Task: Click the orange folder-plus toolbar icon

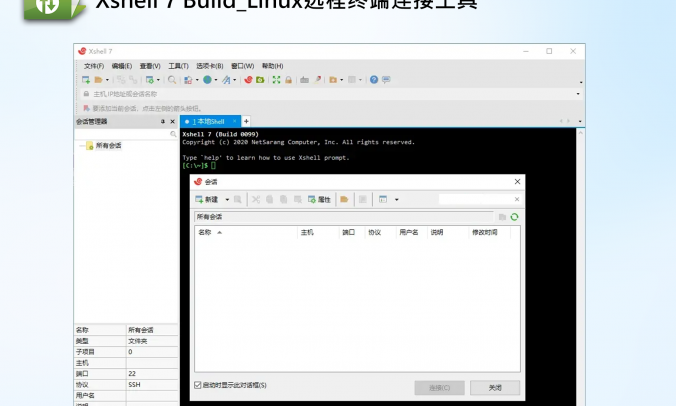Action: [x=333, y=80]
